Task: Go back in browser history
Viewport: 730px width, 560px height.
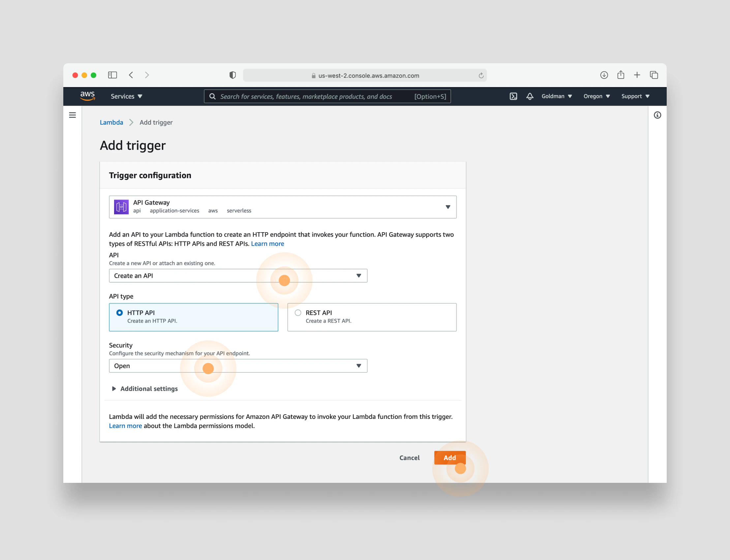Action: [131, 75]
